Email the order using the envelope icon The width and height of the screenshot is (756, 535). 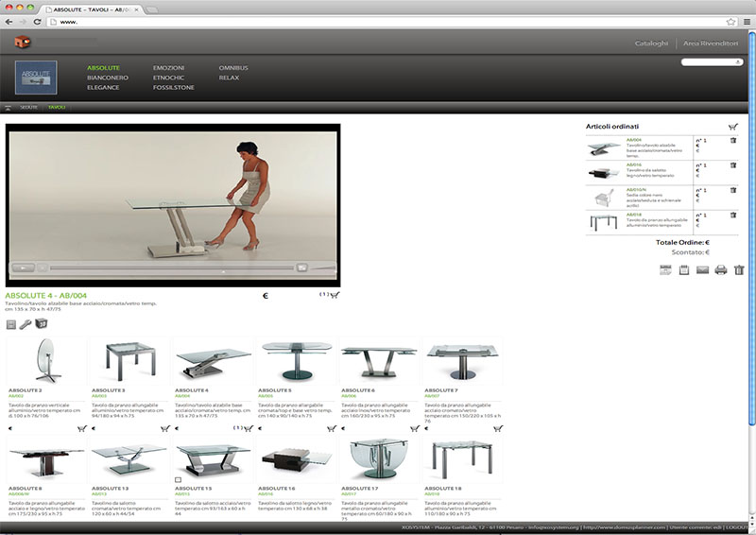(702, 270)
